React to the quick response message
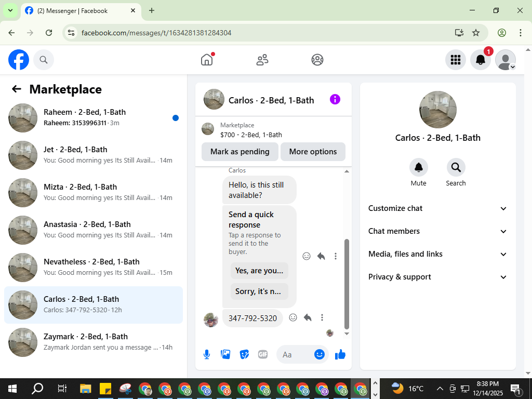Image resolution: width=532 pixels, height=399 pixels. tap(307, 256)
